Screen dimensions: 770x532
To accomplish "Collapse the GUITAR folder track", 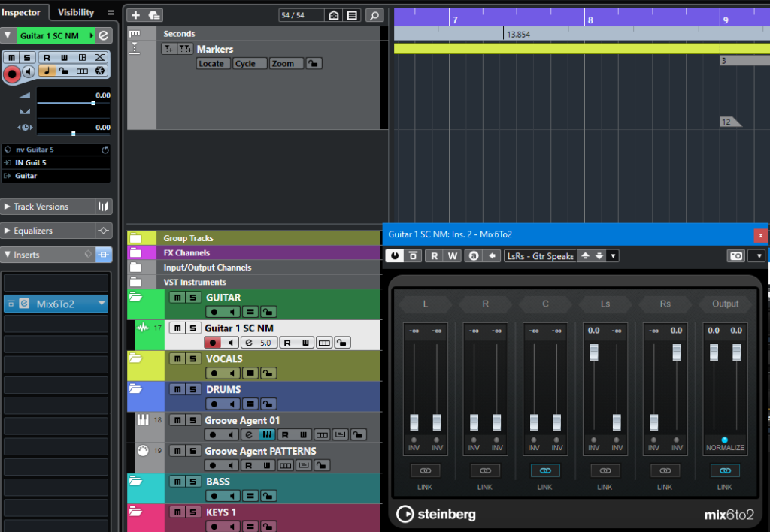I will click(x=135, y=297).
